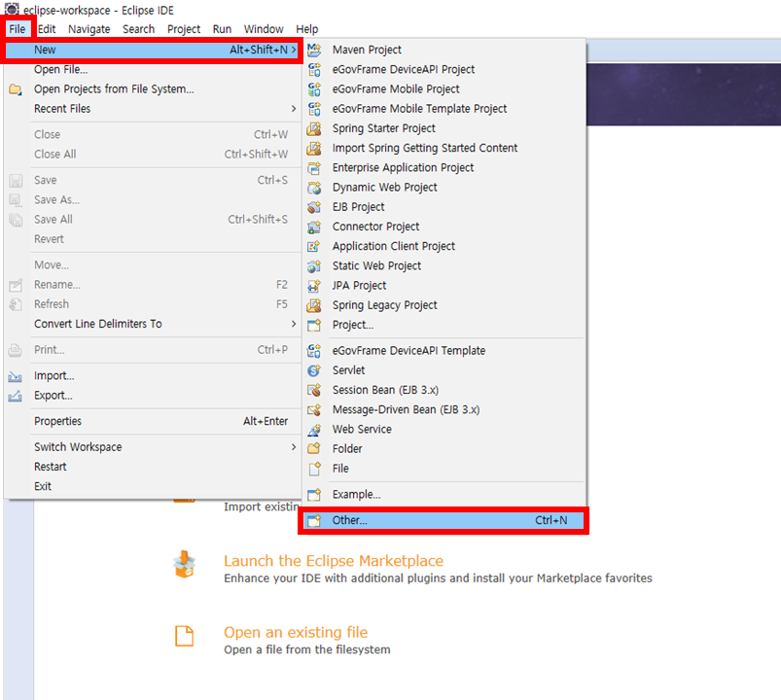This screenshot has width=781, height=700.
Task: Expand the Switch Workspace submenu
Action: [x=294, y=447]
